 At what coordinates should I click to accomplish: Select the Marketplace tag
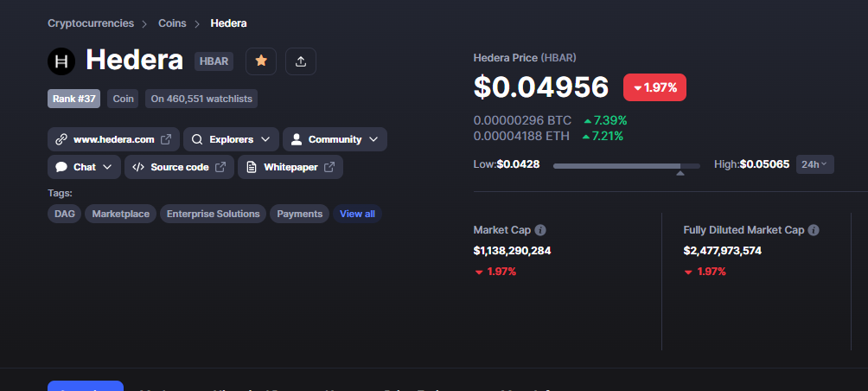pos(121,214)
